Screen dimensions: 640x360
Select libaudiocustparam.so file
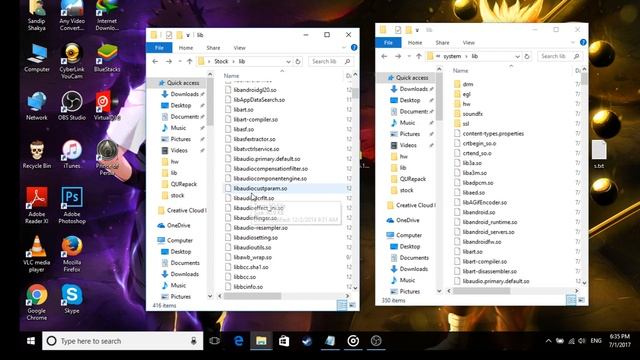(260, 188)
